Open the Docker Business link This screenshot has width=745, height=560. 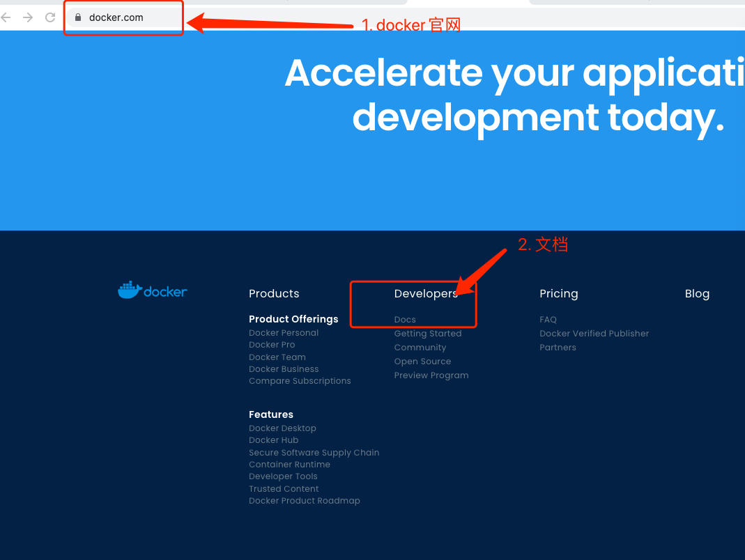click(x=284, y=369)
